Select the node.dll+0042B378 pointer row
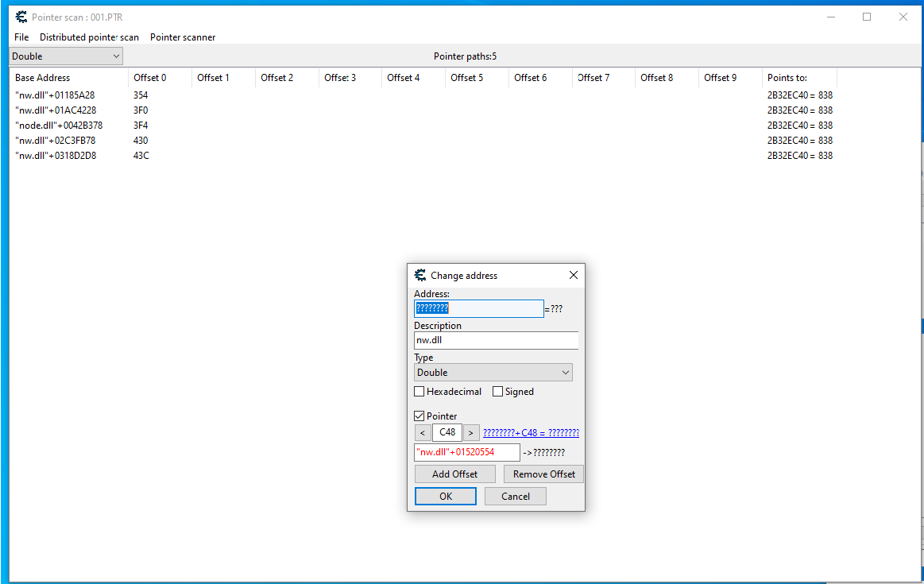Viewport: 924px width, 584px height. tap(59, 126)
